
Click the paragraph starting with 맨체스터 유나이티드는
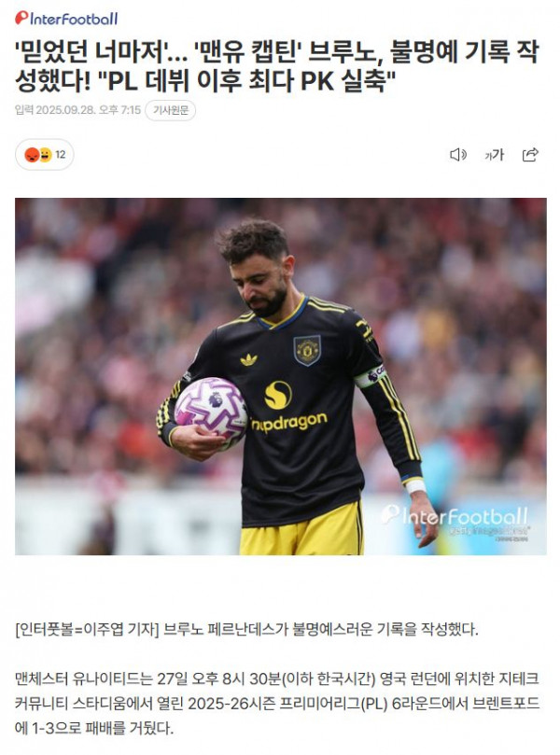277,704
